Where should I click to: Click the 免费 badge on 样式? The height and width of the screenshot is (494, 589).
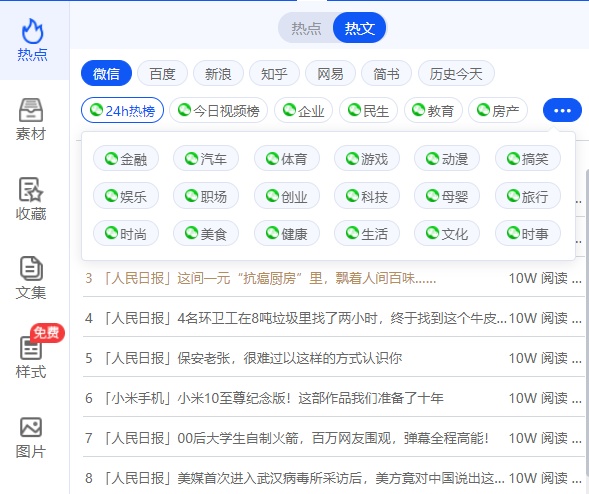(x=47, y=332)
